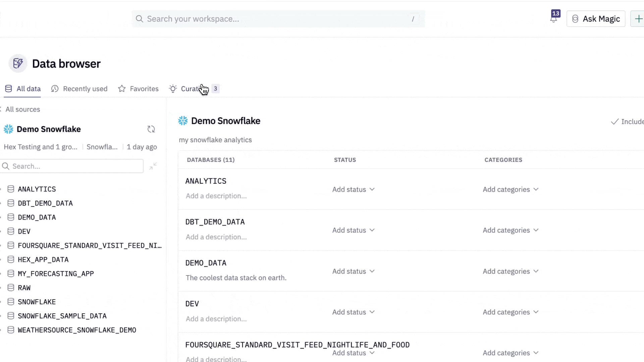Select FOURSQUARE_STANDARD_VISIT_FEED in sidebar tree
Image resolution: width=644 pixels, height=362 pixels.
(90, 245)
